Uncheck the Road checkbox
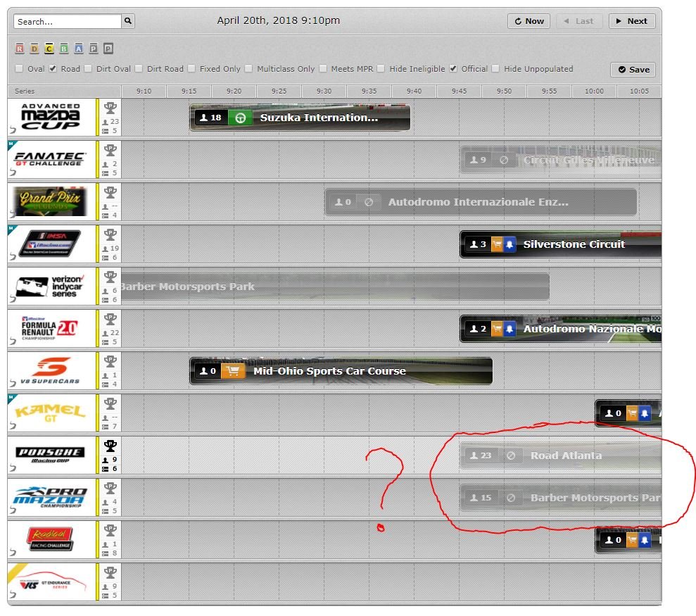Viewport: 696px width, 616px height. [53, 69]
